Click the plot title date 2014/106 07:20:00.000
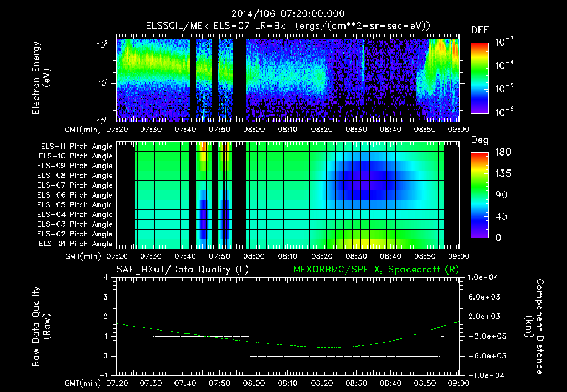Screen dimensions: 567x392 coord(288,14)
